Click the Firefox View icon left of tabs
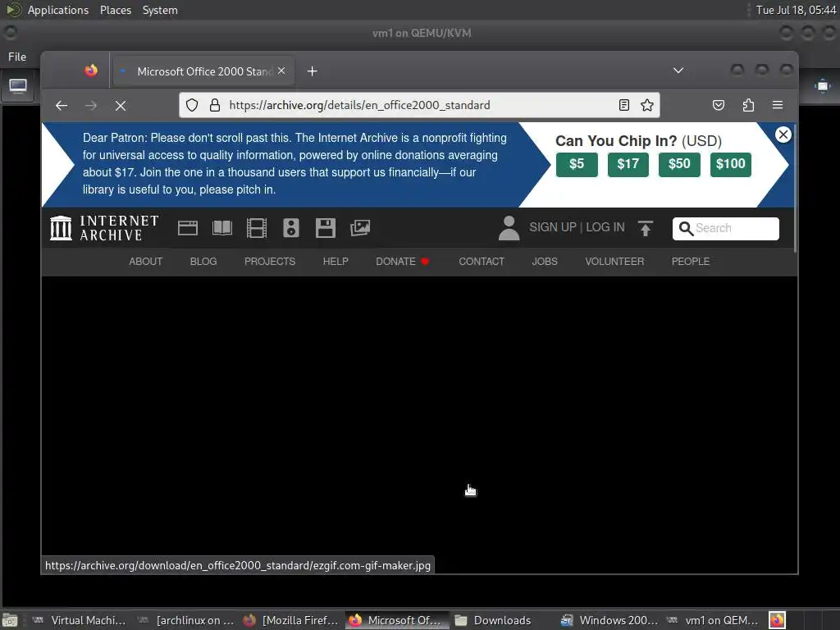The height and width of the screenshot is (630, 840). 91,71
